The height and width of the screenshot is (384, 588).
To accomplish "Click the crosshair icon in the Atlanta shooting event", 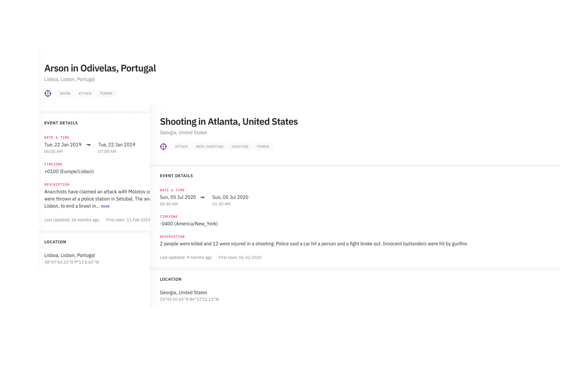I will pyautogui.click(x=163, y=147).
